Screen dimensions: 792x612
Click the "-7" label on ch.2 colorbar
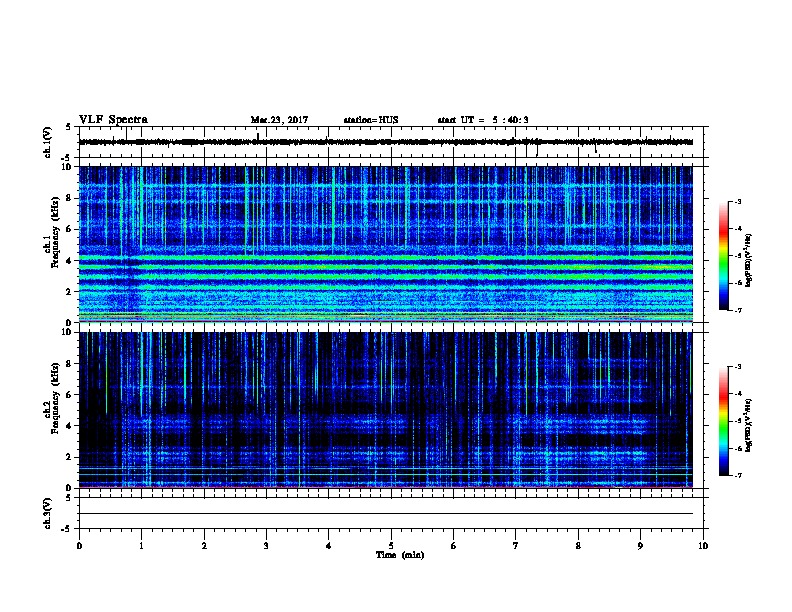737,476
